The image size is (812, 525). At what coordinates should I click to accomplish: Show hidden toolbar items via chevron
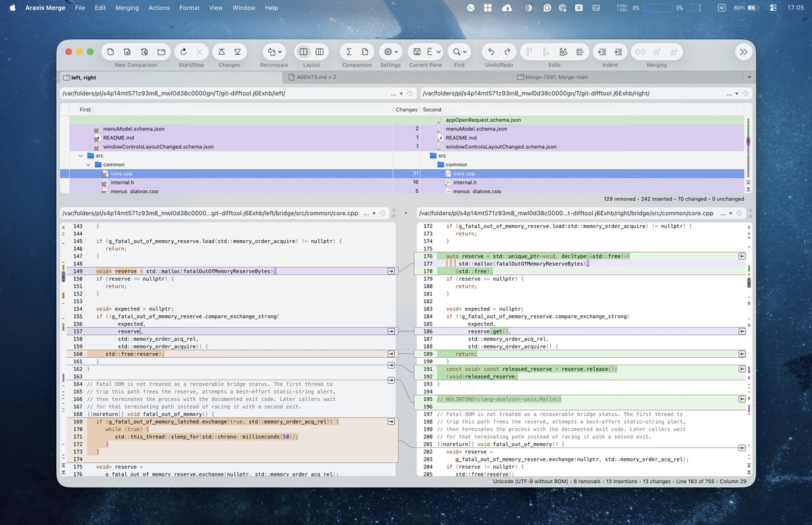(743, 51)
